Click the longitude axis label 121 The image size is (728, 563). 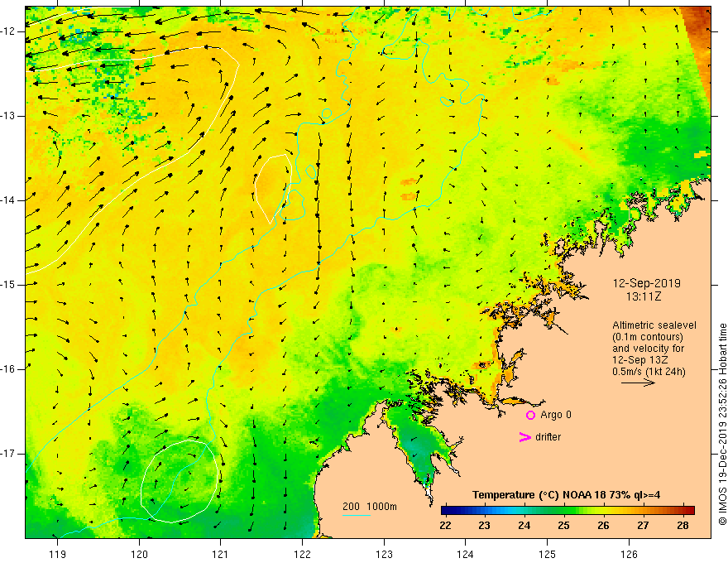[221, 554]
